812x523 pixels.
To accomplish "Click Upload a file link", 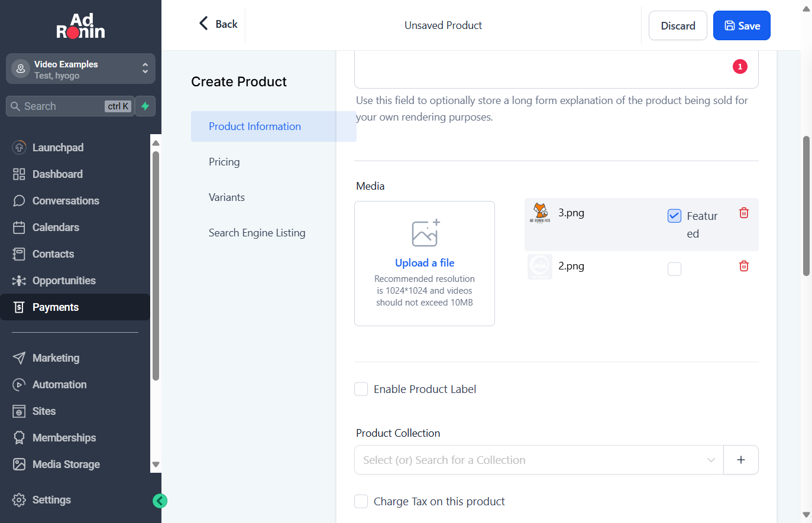I will click(425, 263).
